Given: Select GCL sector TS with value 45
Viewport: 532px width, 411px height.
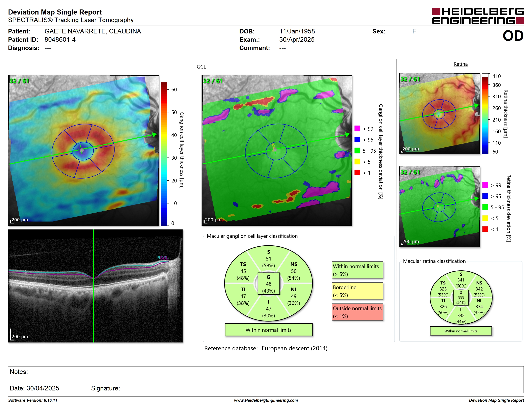Looking at the screenshot, I should click(x=243, y=271).
